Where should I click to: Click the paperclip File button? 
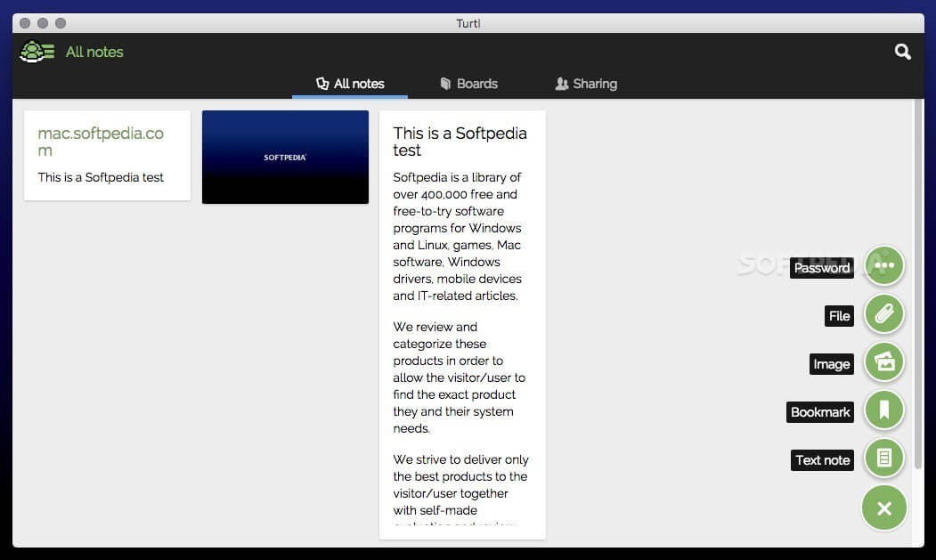tap(883, 313)
